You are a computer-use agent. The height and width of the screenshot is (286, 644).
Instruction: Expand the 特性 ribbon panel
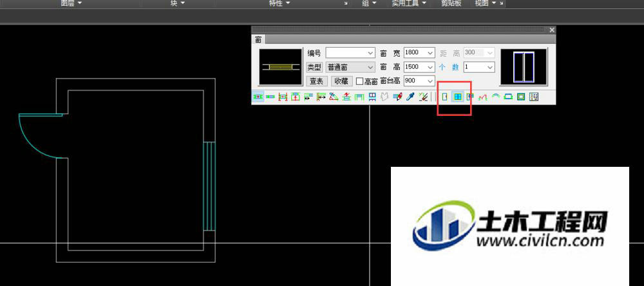279,3
